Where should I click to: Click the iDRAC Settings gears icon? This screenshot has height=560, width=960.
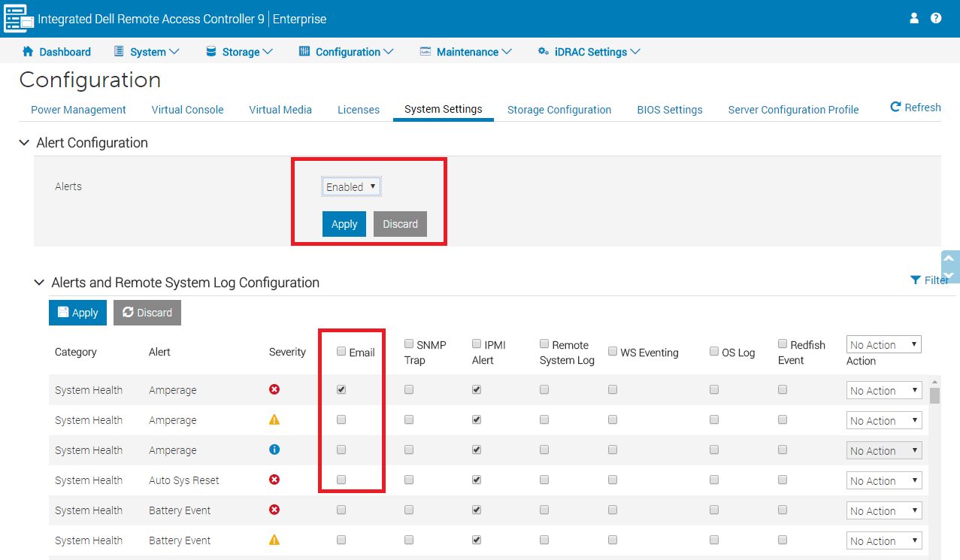[x=543, y=52]
